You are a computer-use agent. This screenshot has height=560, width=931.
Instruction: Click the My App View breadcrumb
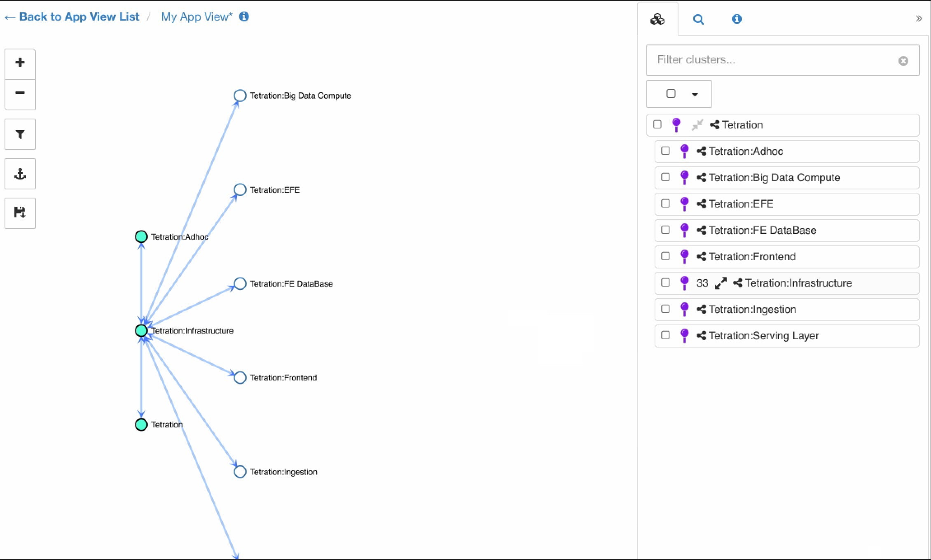196,16
